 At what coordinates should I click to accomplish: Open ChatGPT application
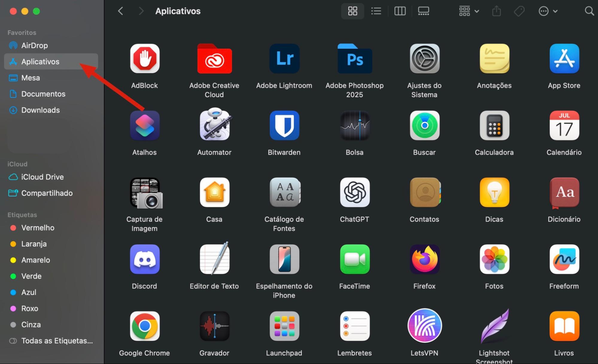pyautogui.click(x=354, y=192)
